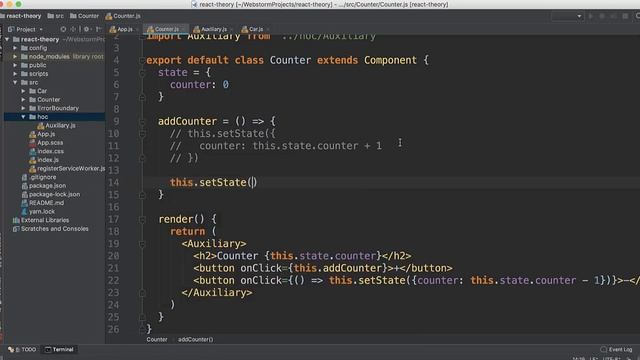Image resolution: width=640 pixels, height=360 pixels.
Task: Click addCounter() in editor breadcrumbs bar
Action: click(196, 340)
